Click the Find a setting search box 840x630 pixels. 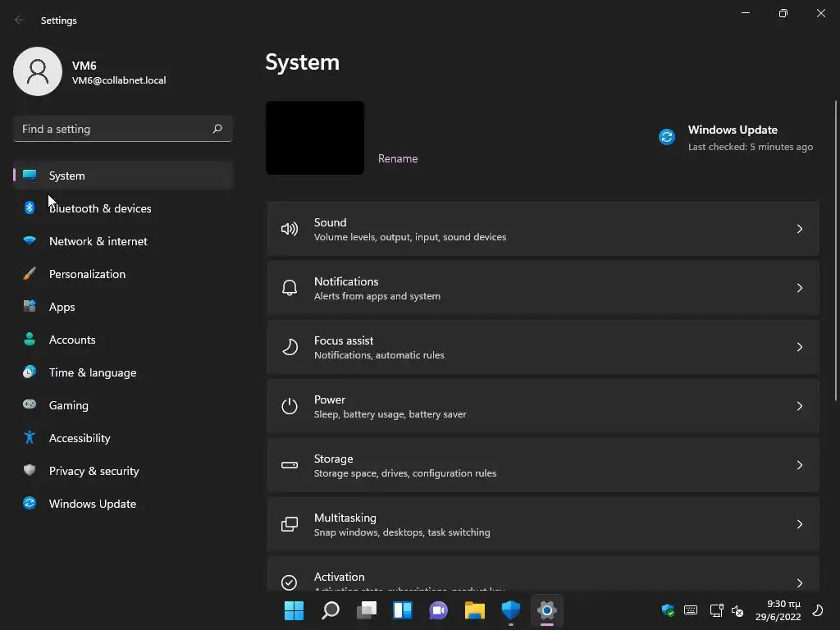coord(123,129)
